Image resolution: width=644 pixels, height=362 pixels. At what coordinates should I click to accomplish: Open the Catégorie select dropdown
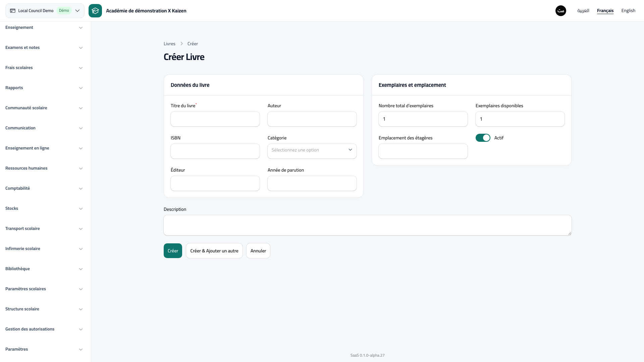pyautogui.click(x=312, y=151)
